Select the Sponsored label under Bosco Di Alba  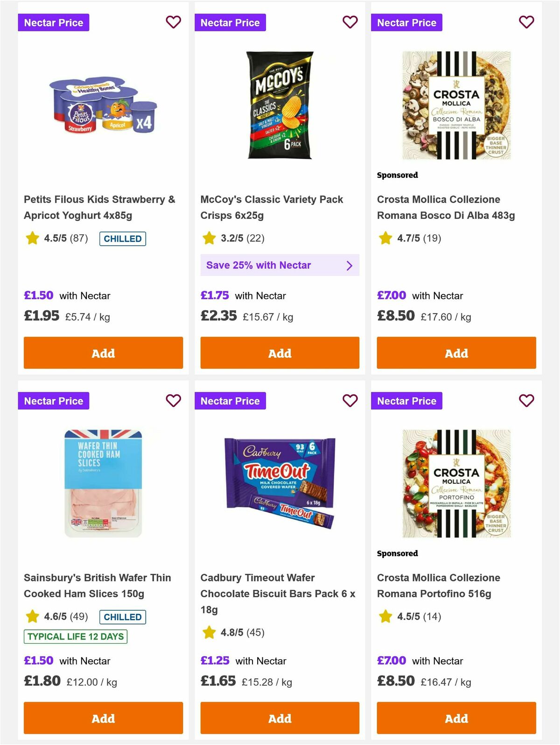397,175
